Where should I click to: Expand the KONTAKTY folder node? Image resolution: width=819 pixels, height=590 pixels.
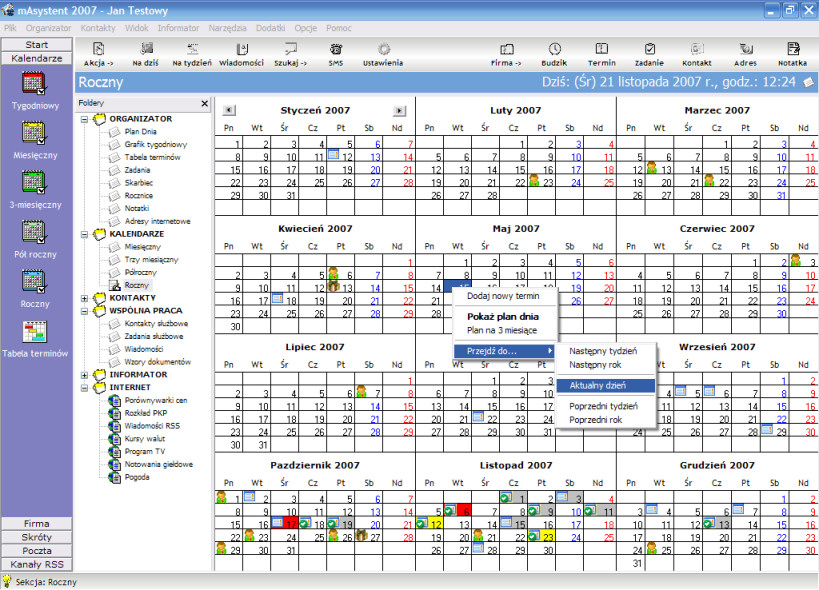(84, 298)
